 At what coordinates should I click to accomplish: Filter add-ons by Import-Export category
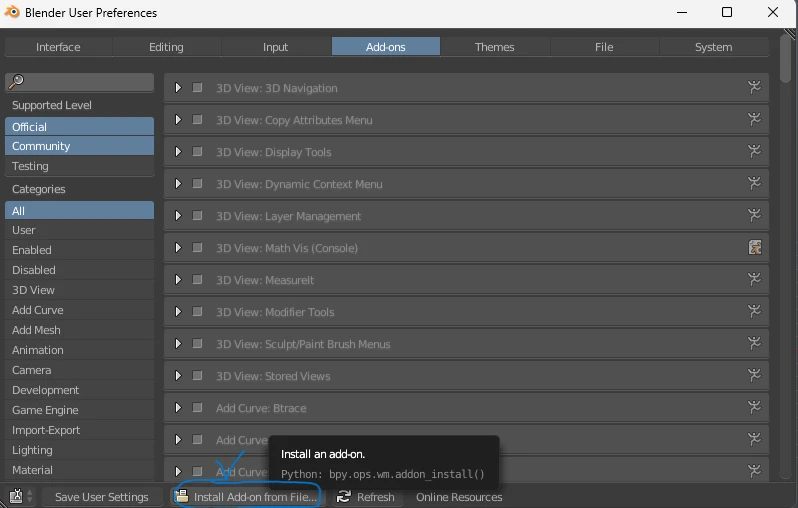[x=79, y=430]
